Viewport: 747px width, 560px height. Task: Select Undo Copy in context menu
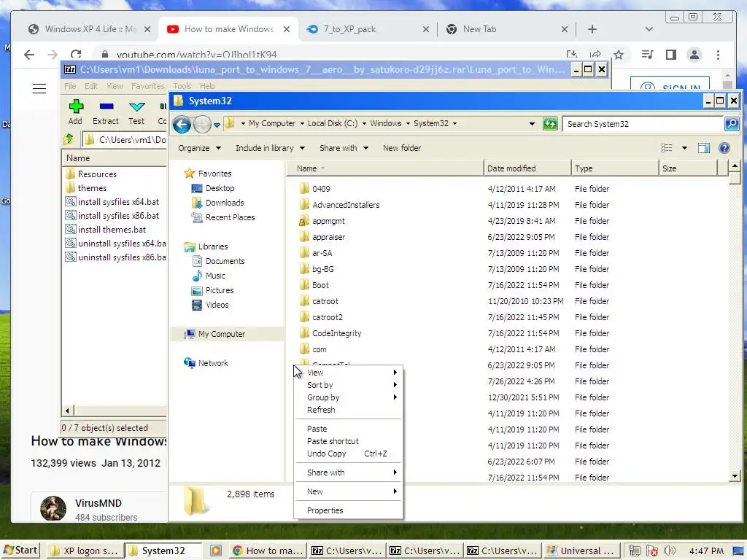(348, 454)
